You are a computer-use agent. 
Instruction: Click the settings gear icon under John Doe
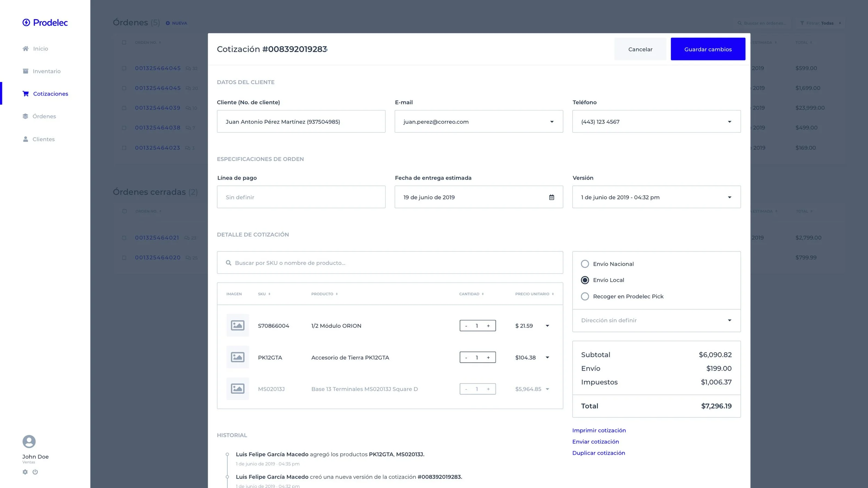25,472
